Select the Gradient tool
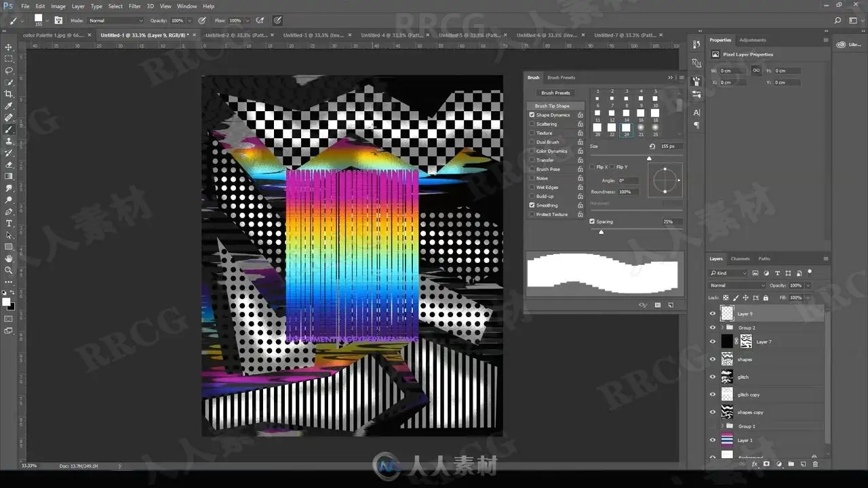 [x=9, y=176]
